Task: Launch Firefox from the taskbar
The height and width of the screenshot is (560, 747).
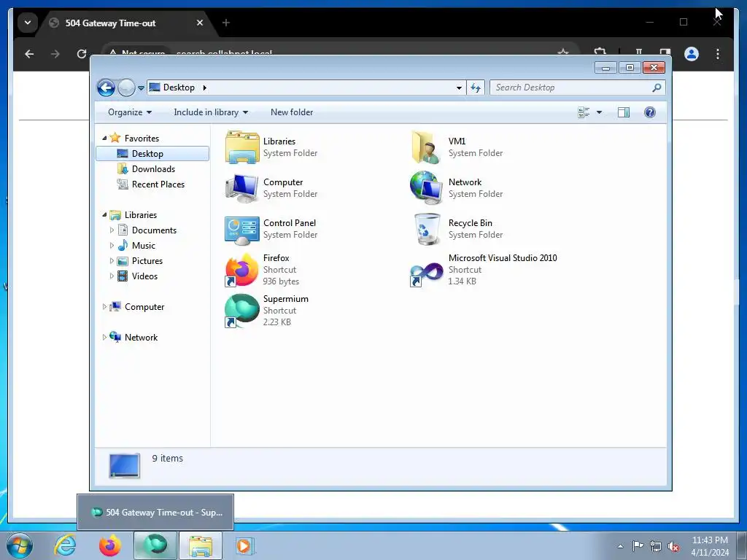Action: click(x=109, y=545)
